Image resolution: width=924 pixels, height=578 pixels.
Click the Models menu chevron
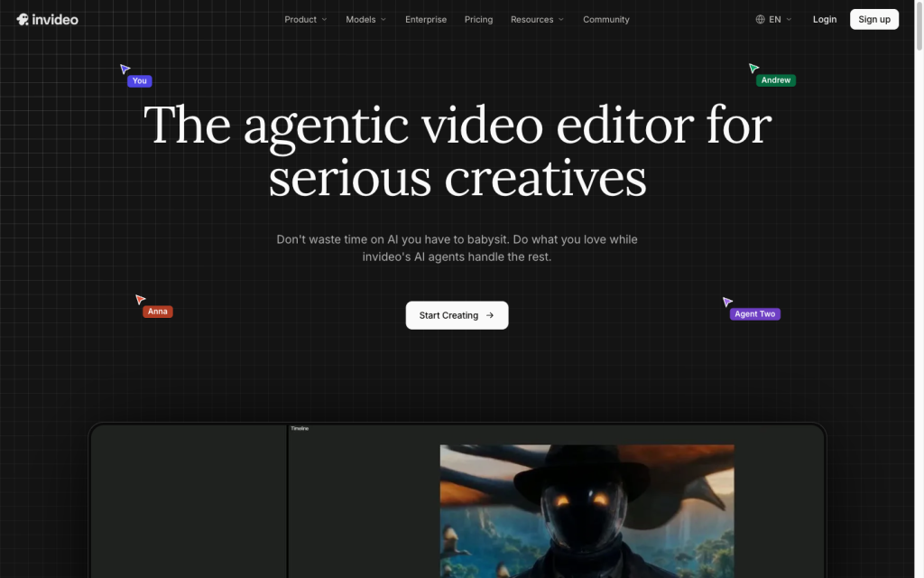(x=383, y=20)
